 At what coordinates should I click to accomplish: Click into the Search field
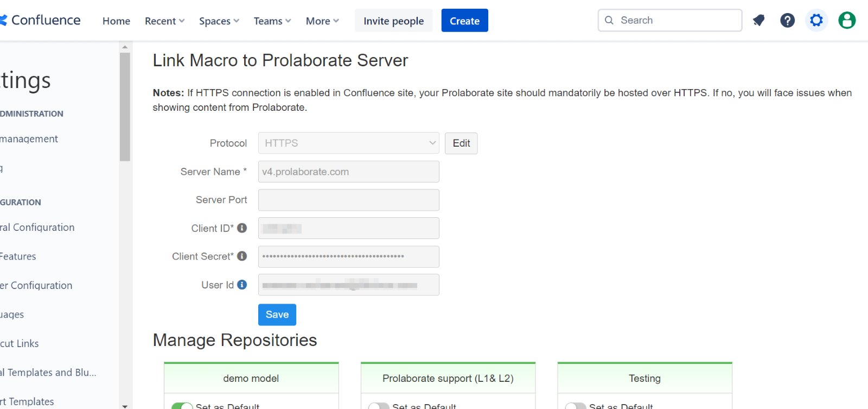[670, 20]
